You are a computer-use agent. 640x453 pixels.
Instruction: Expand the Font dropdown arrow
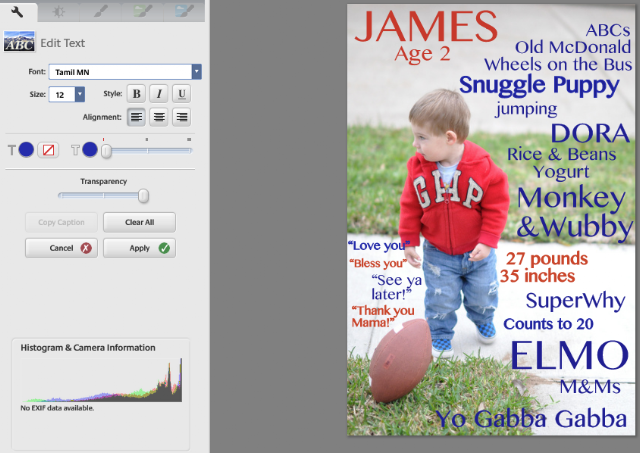[197, 72]
